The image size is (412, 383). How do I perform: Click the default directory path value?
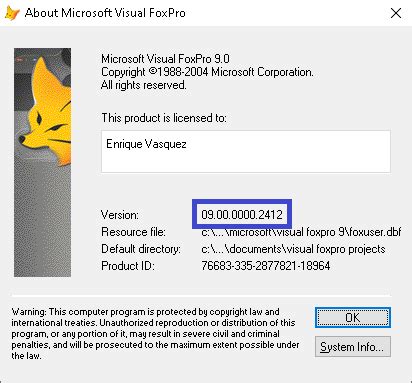(293, 249)
